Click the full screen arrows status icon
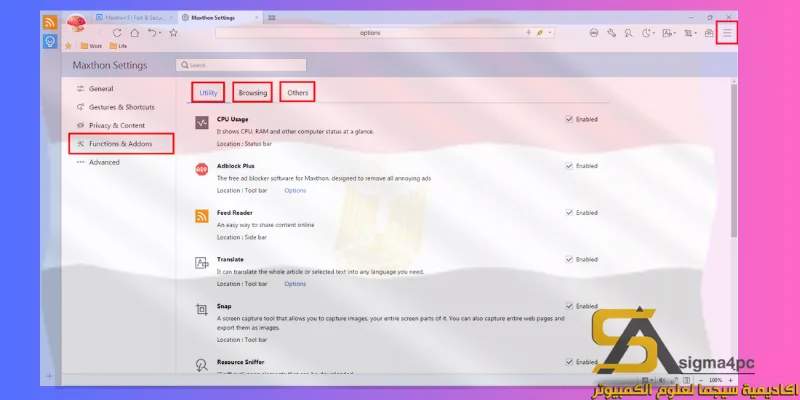Viewport: 800px width, 400px height. [x=675, y=380]
